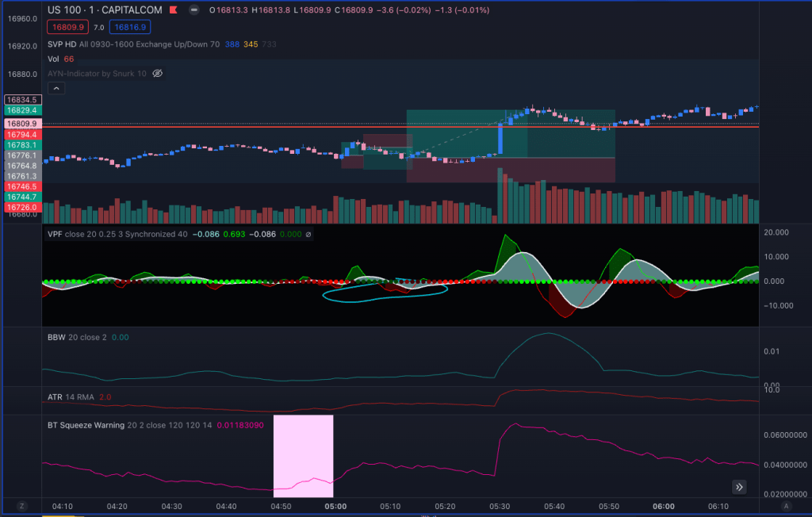Select the BT Squeeze Warning legend

86,425
